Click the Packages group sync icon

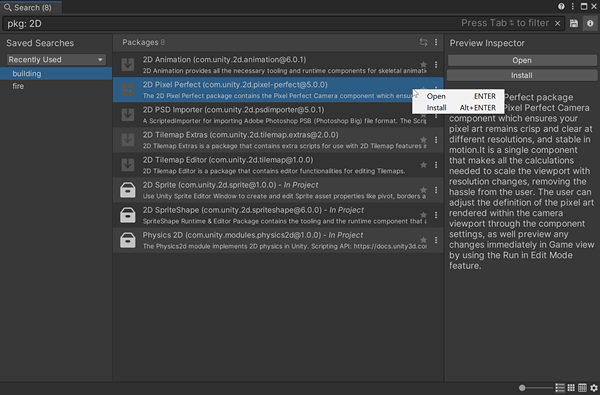tap(423, 42)
